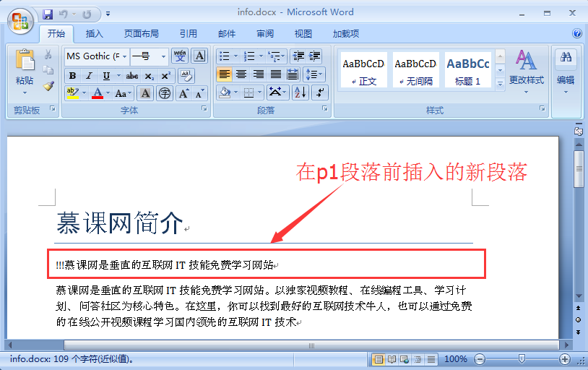Redo the last action
Viewport: 588px width, 370px height.
87,14
